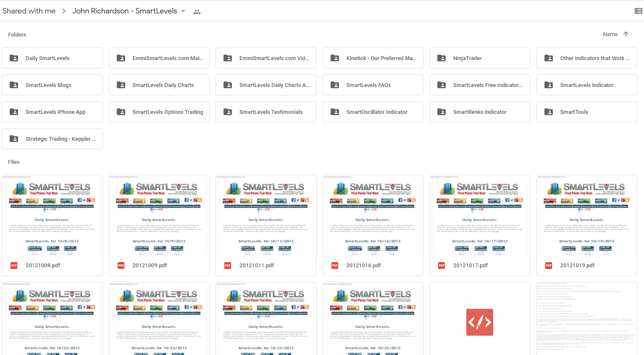Viewport: 644px width, 355px height.
Task: Open the Strategic Trading - Keppler folder
Action: pos(52,139)
